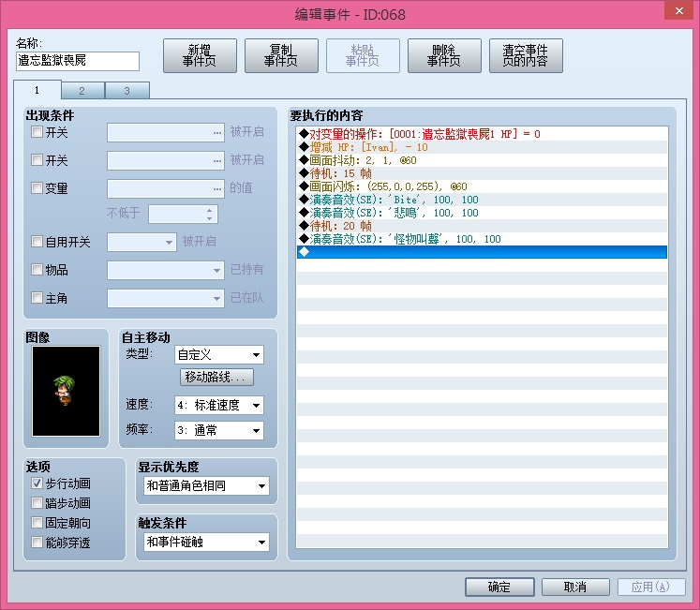
Task: Select the 待机: 20 帧 command line
Action: click(483, 226)
